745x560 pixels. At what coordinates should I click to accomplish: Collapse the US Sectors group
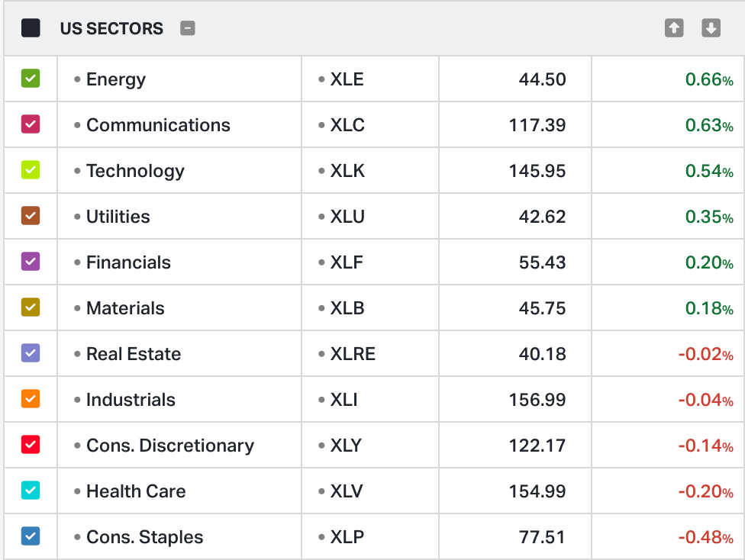188,29
